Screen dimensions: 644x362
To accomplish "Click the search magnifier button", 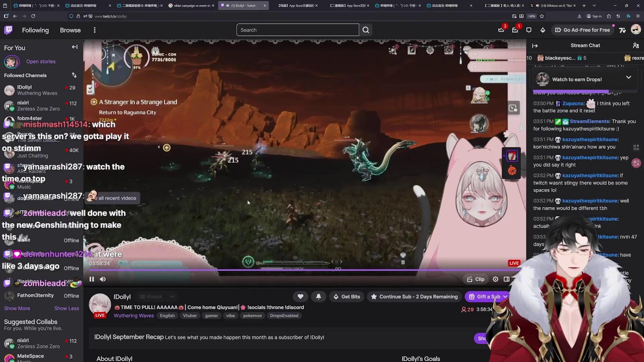I will tap(366, 30).
